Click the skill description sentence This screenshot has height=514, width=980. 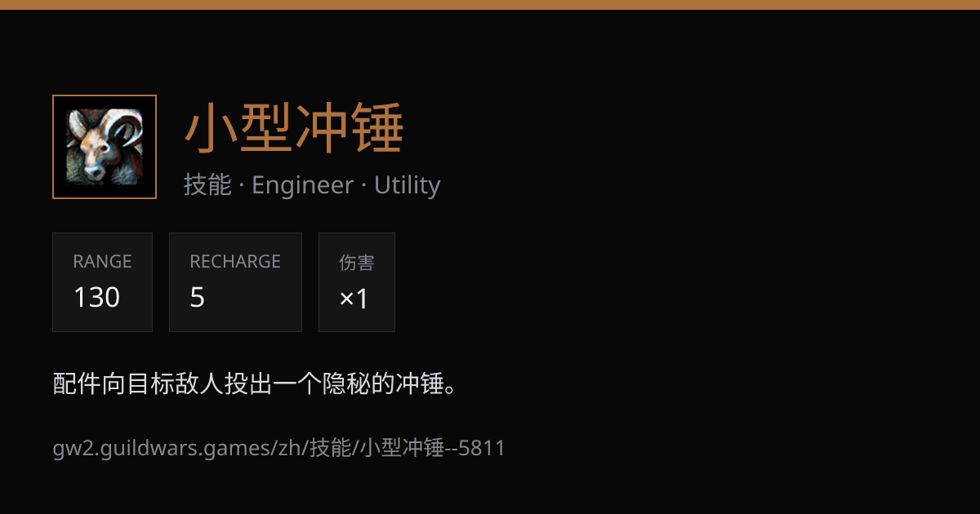(x=255, y=383)
